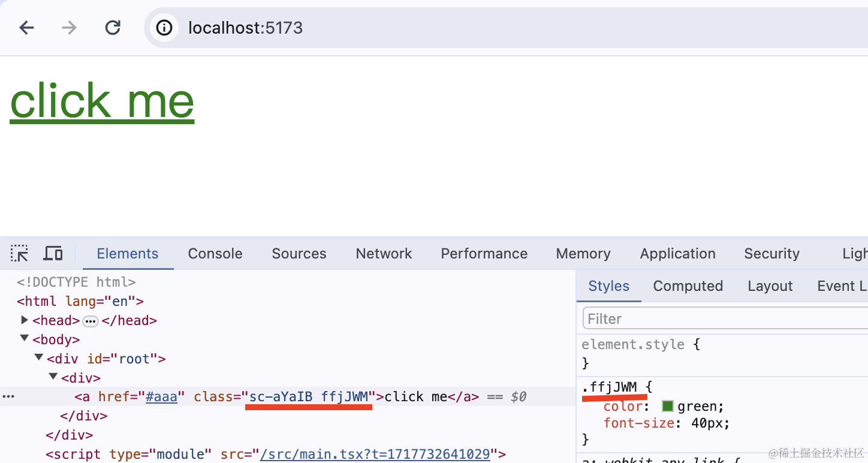Viewport: 868px width, 463px height.
Task: Click the three-dot gutter beside anchor row
Action: click(8, 396)
